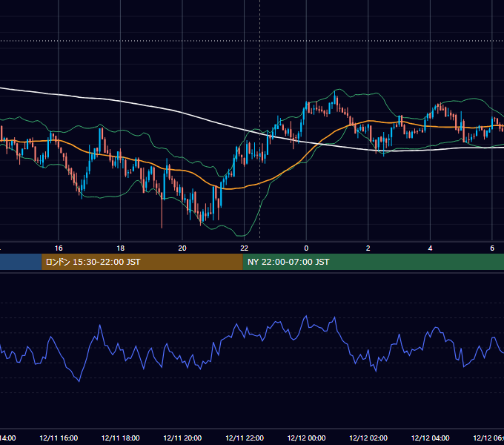The height and width of the screenshot is (445, 504).
Task: Click the "12/12 04:00" date label
Action: pyautogui.click(x=430, y=438)
